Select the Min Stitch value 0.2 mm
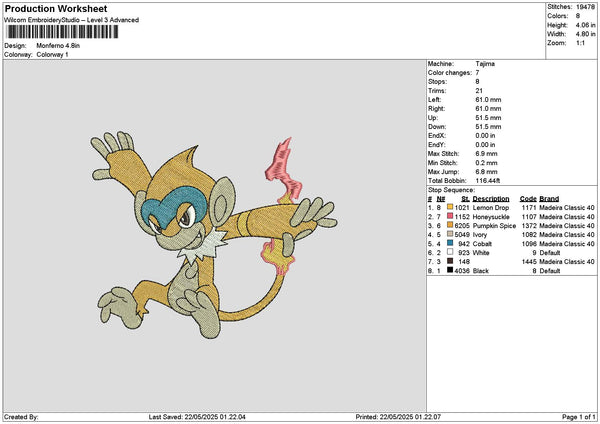600x424 pixels. 486,163
